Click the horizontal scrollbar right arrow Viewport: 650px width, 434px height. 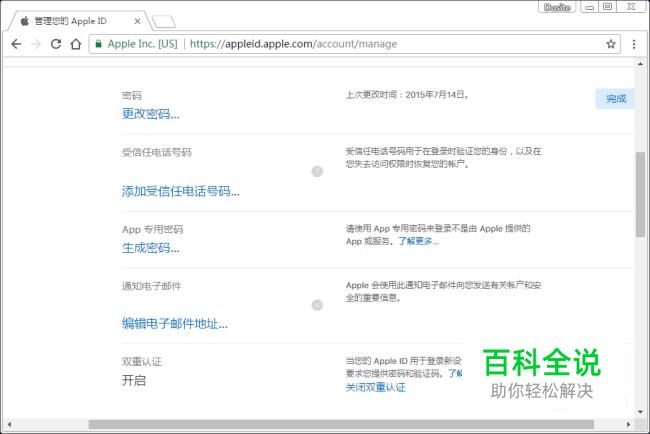[628, 424]
